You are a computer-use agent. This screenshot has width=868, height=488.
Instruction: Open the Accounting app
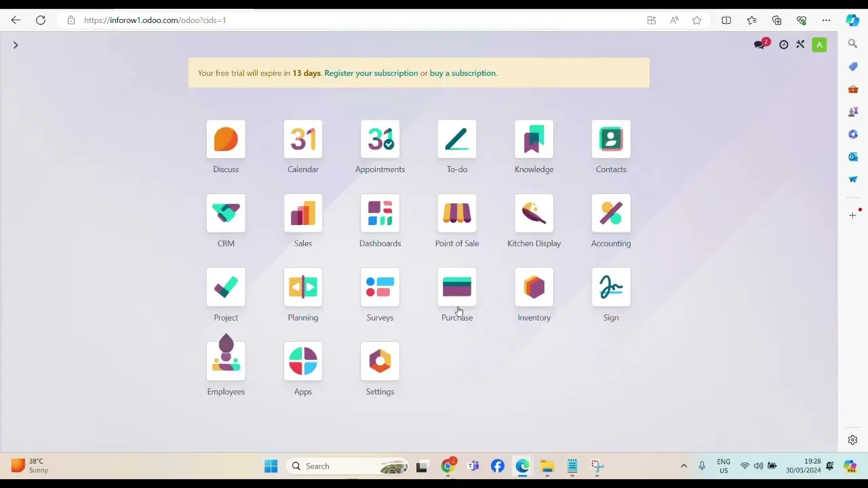(x=611, y=213)
